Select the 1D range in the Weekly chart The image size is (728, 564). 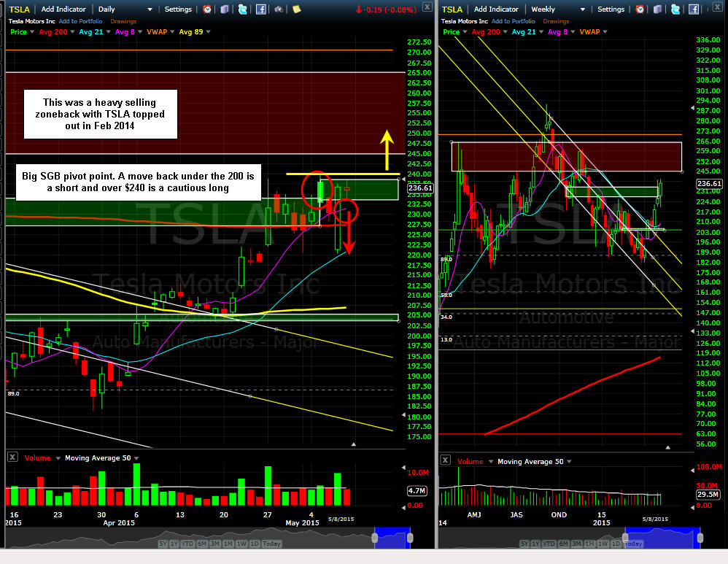point(616,544)
